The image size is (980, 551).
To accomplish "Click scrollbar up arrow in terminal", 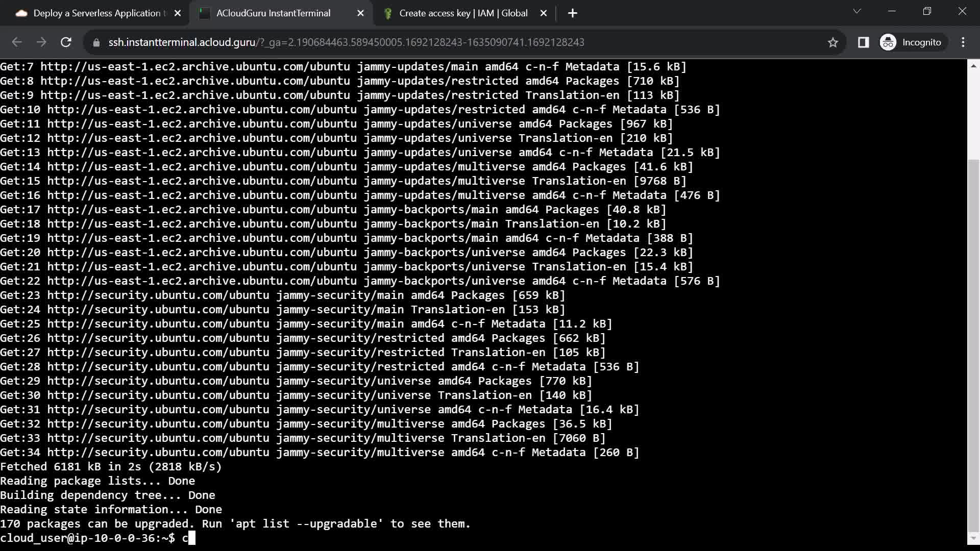I will point(973,66).
